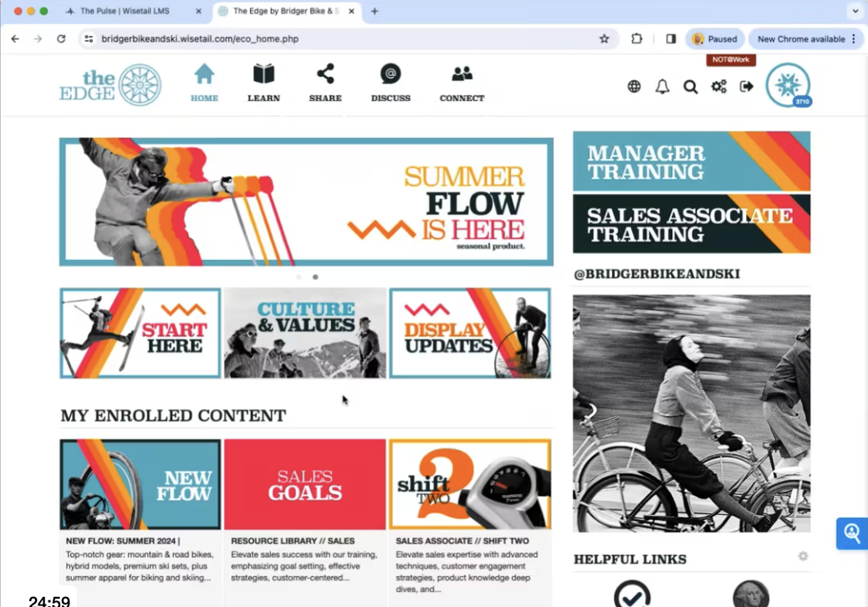Open site search magnifier icon
This screenshot has height=607, width=868.
pos(691,87)
